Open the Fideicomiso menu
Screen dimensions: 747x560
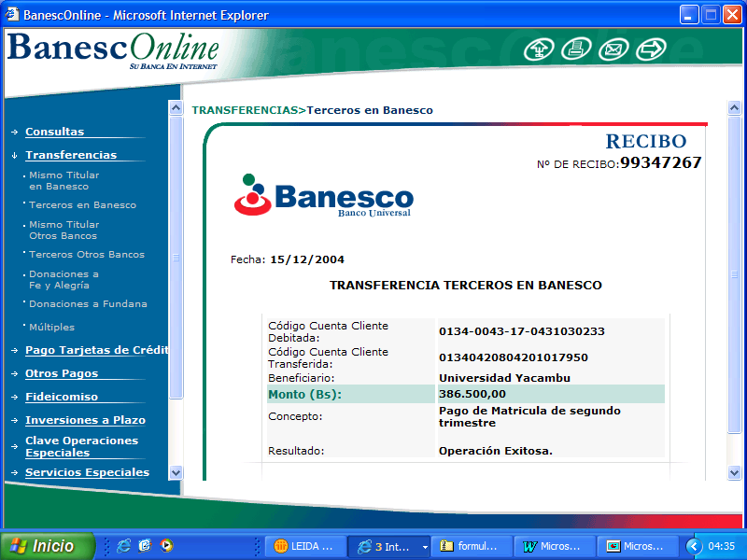pos(62,397)
